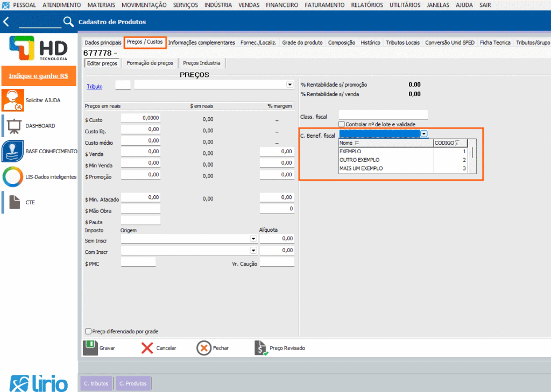Click the benefit list vertical scrollbar

coord(472,153)
